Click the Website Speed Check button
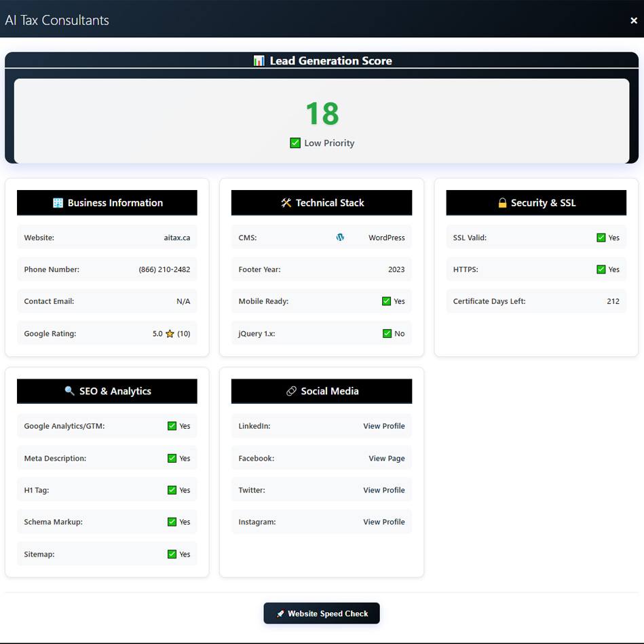The height and width of the screenshot is (644, 644). (322, 613)
